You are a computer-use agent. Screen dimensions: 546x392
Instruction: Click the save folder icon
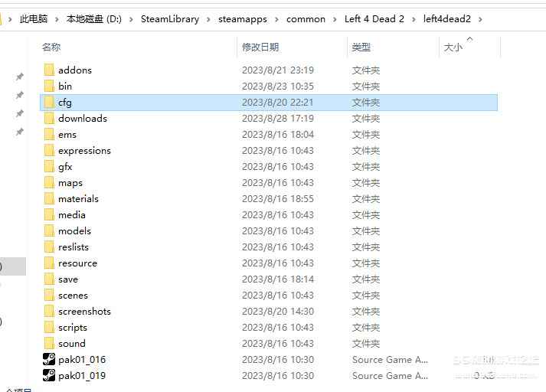pos(49,279)
